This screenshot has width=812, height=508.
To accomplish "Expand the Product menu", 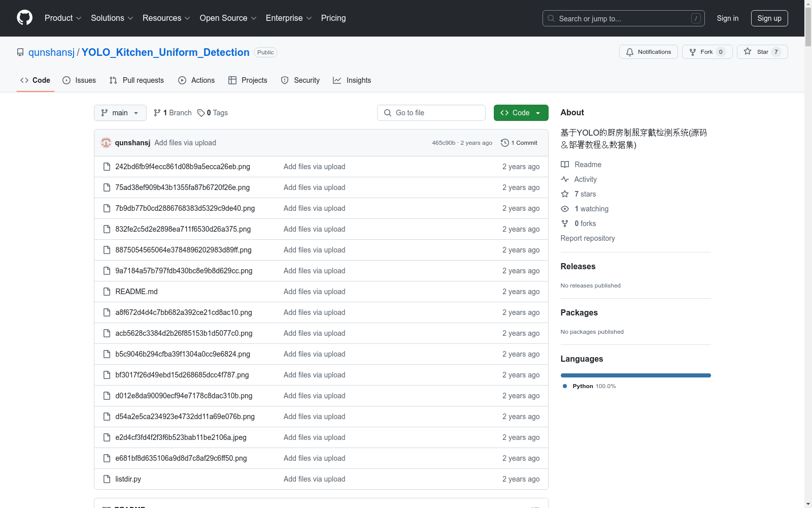I will coord(63,18).
